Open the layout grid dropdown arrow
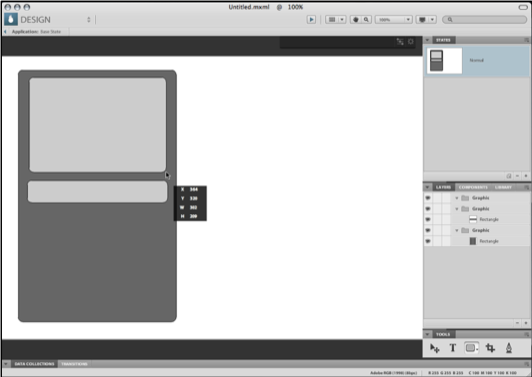Screen dimensions: 532x377 pyautogui.click(x=342, y=20)
